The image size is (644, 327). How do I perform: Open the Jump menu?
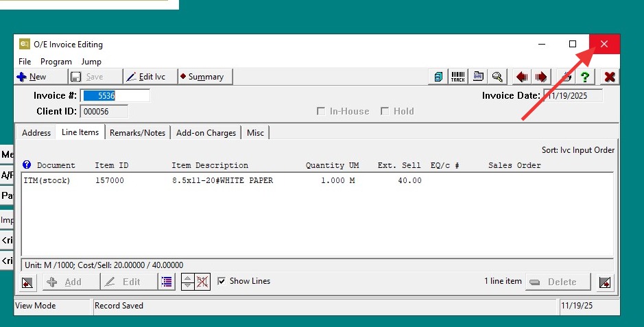[91, 62]
